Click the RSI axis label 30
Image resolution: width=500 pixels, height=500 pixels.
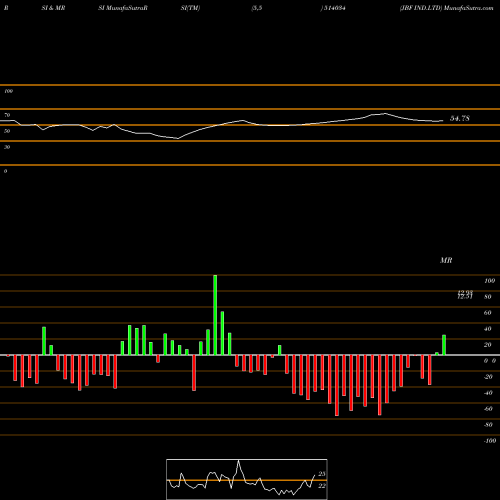point(7,147)
